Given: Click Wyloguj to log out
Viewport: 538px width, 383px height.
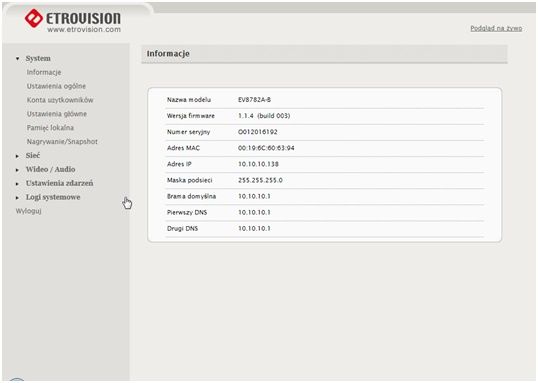Looking at the screenshot, I should click(x=28, y=211).
